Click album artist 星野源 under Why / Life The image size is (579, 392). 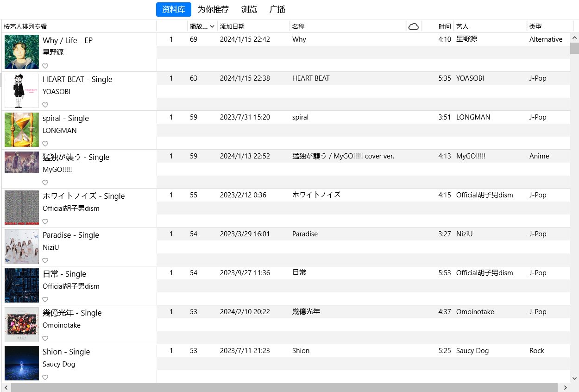pos(53,52)
